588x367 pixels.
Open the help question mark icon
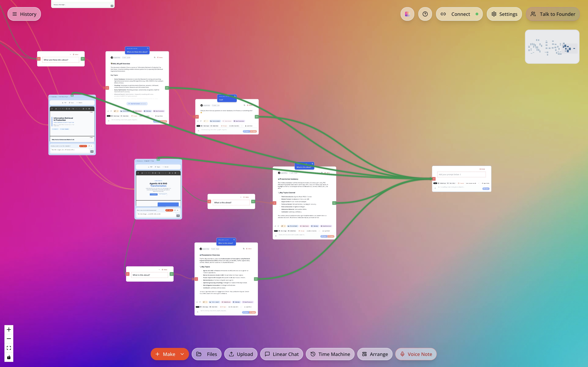click(425, 14)
